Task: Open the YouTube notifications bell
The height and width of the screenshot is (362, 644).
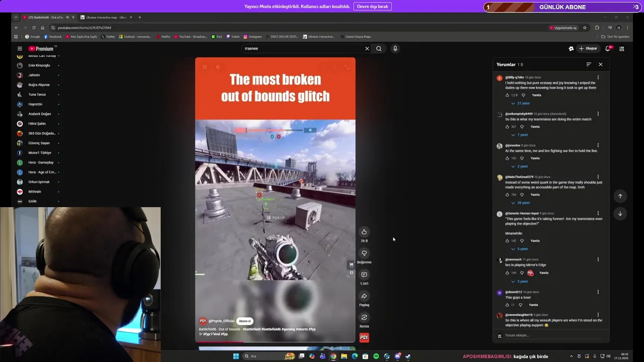Action: (x=608, y=49)
